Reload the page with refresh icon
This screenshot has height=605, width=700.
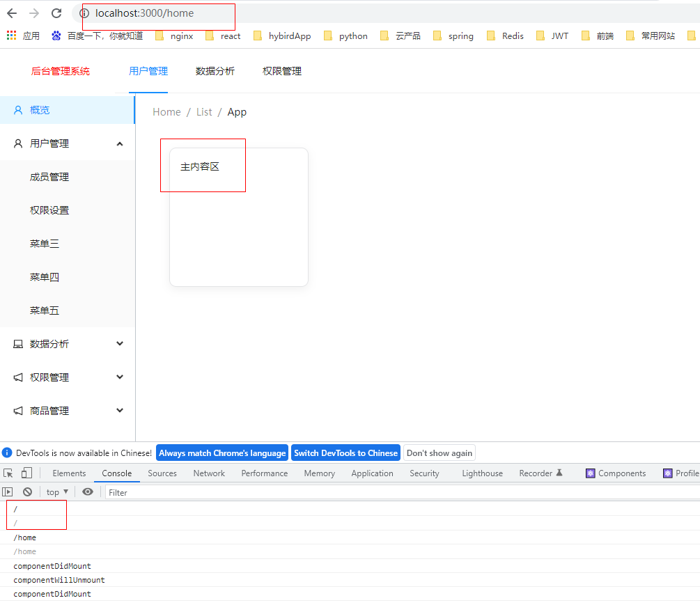[56, 13]
